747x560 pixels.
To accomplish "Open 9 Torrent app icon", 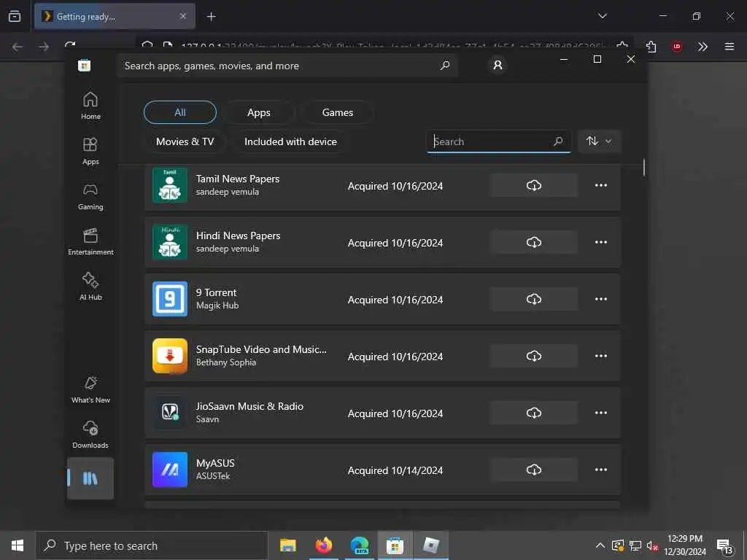I will point(169,299).
